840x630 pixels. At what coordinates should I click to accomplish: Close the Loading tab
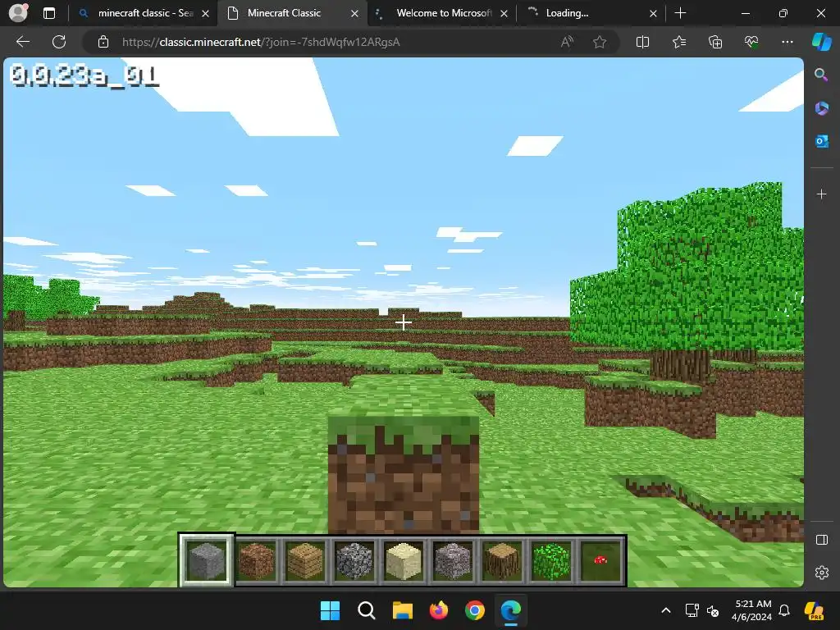(653, 13)
